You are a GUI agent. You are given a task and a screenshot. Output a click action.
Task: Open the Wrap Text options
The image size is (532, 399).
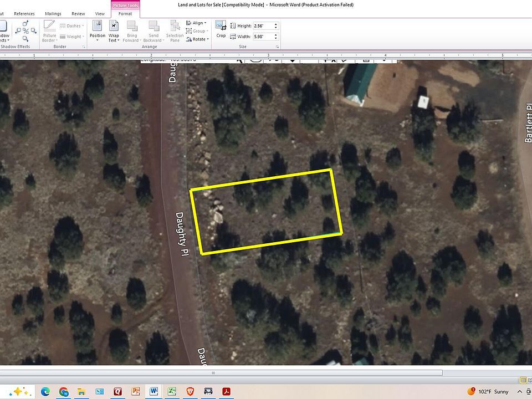click(x=114, y=31)
